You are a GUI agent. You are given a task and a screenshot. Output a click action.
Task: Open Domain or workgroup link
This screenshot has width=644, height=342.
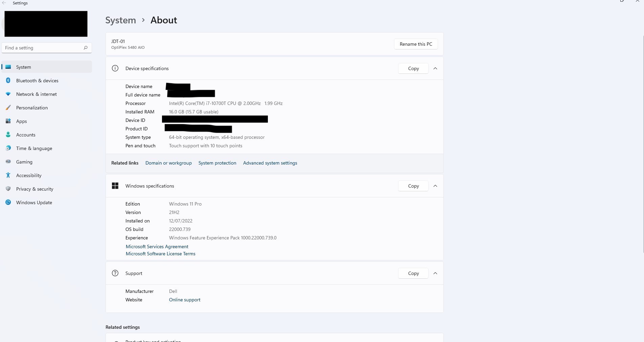point(168,163)
